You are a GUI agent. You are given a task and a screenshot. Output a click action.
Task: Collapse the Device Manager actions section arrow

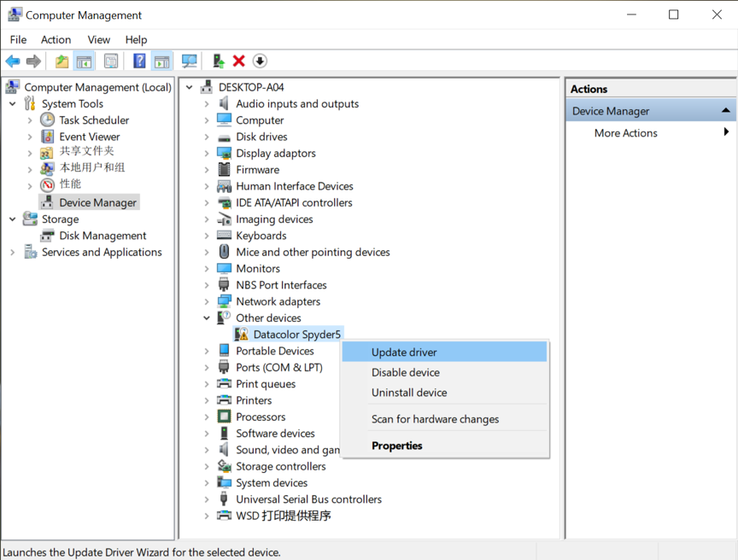coord(725,110)
